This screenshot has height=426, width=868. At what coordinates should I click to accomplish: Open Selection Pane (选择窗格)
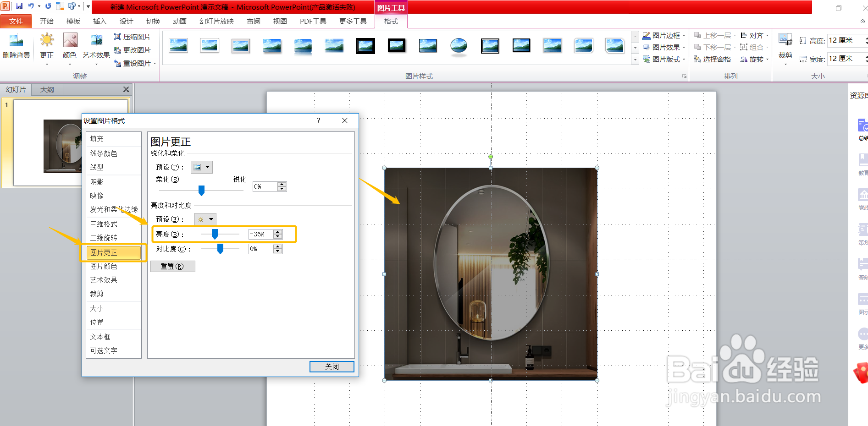712,59
